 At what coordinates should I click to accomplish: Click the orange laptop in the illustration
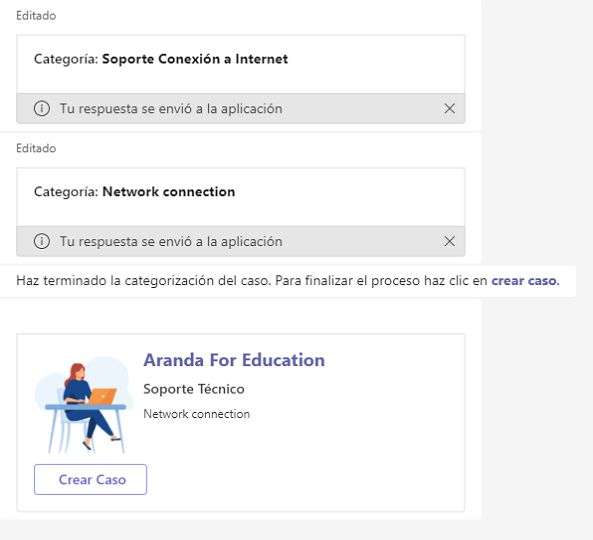click(102, 396)
